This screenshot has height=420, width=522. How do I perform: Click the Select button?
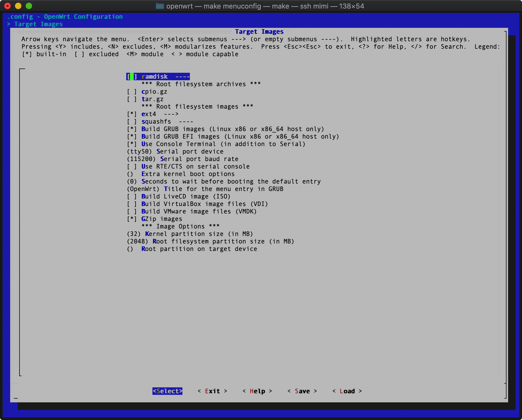pos(167,391)
